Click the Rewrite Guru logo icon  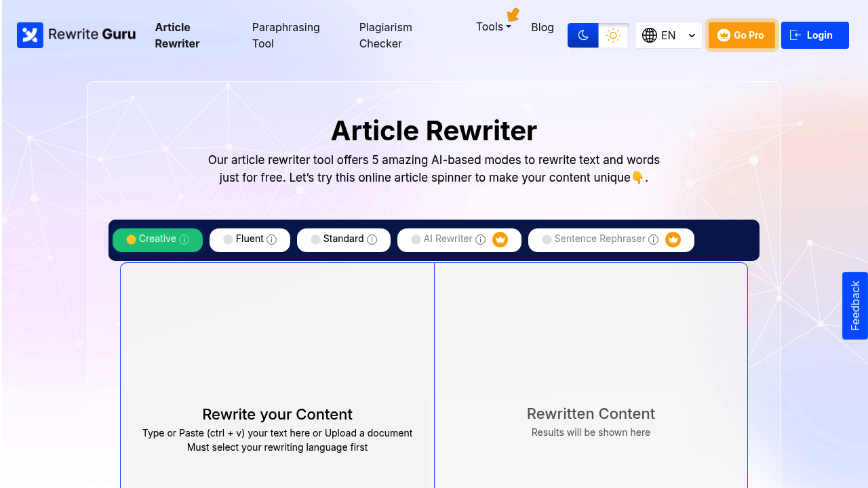(30, 35)
